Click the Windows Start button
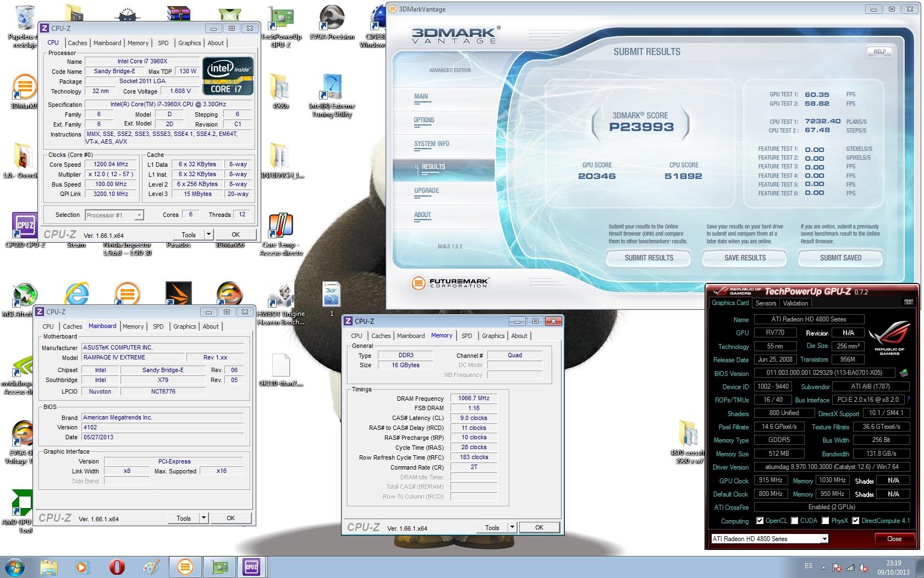Screen dimensions: 924x578 15,567
